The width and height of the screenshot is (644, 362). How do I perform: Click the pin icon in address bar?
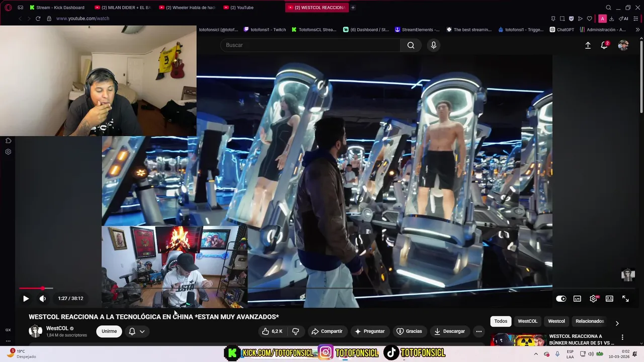tap(553, 19)
